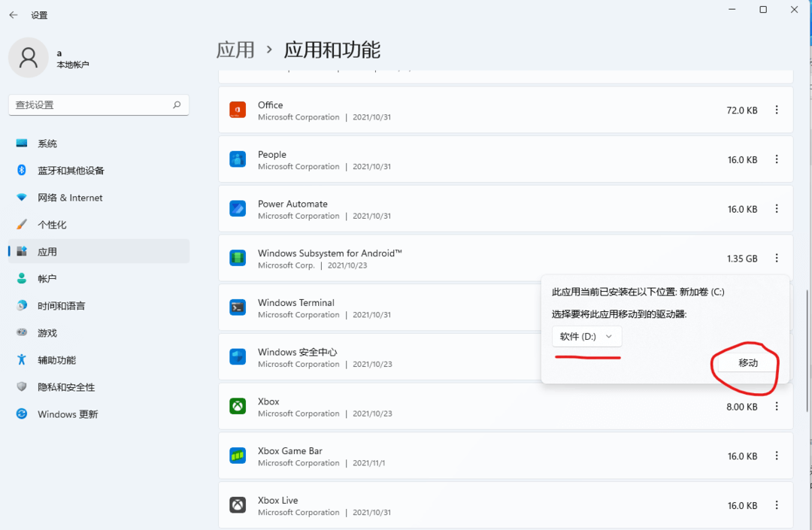Open 游戏 settings
Viewport: 812px width, 530px height.
99,333
